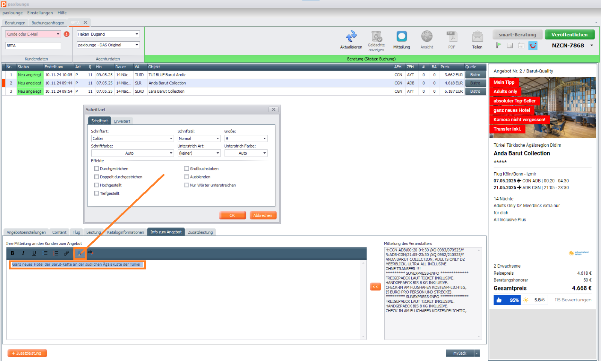This screenshot has width=601, height=364.
Task: Switch to the Zusatzleistung tab
Action: (200, 233)
